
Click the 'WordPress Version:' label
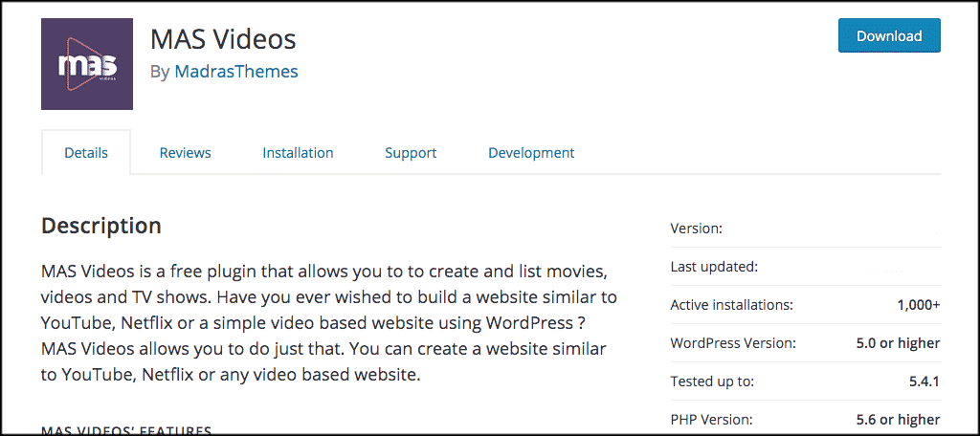(733, 343)
